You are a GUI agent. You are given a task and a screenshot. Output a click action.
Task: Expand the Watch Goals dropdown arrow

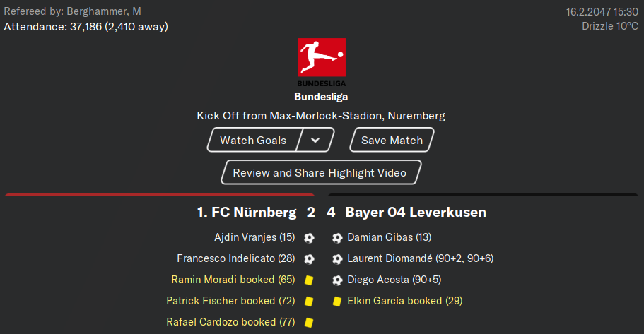pyautogui.click(x=315, y=140)
